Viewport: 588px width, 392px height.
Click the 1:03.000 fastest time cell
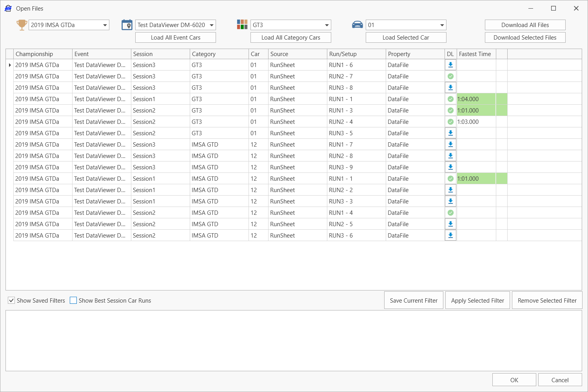pyautogui.click(x=476, y=122)
